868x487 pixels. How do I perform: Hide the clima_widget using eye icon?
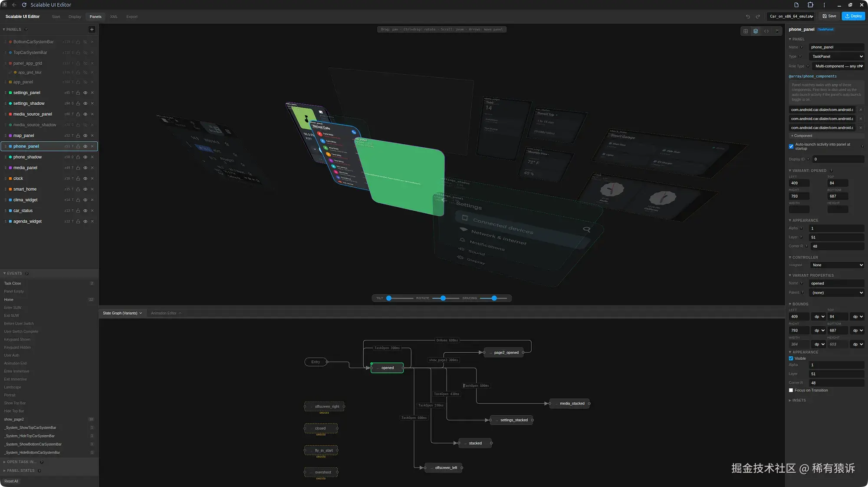(85, 200)
